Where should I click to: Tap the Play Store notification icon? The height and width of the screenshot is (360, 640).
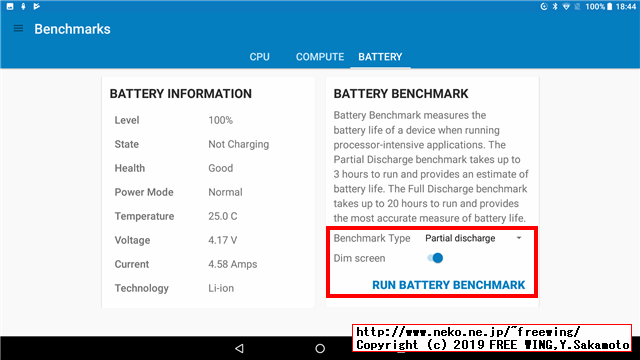[x=37, y=6]
